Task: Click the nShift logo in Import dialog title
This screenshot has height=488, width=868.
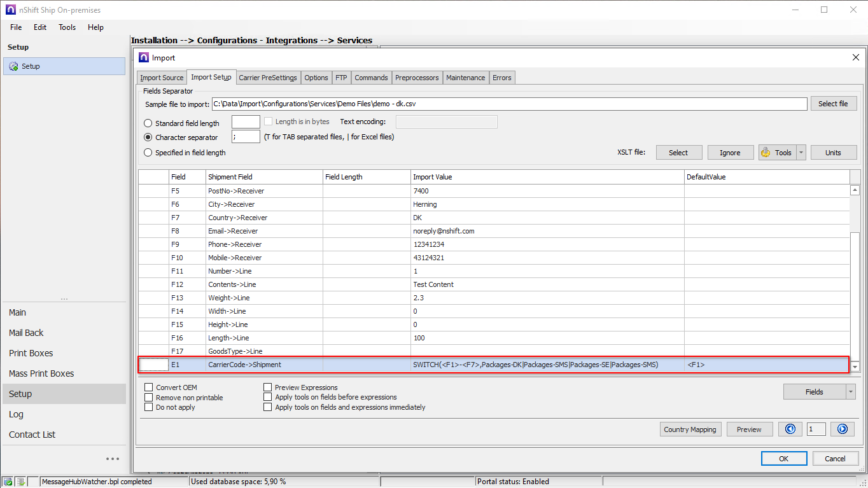Action: (144, 58)
